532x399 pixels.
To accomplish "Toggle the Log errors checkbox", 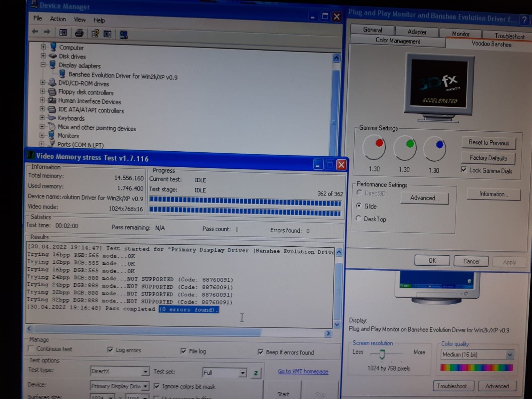I will point(110,349).
